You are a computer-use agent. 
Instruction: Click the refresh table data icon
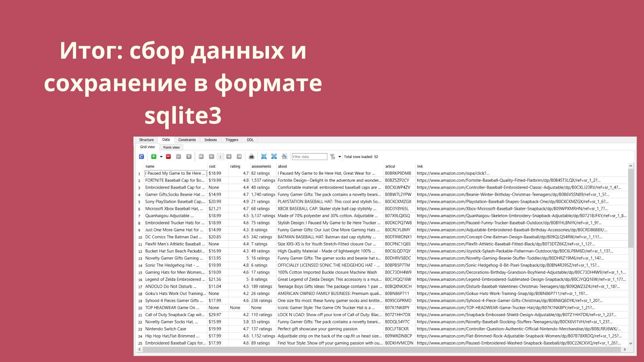tap(142, 157)
